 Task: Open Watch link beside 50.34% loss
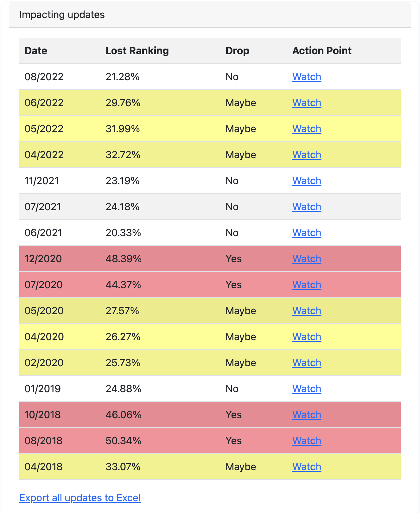point(307,441)
